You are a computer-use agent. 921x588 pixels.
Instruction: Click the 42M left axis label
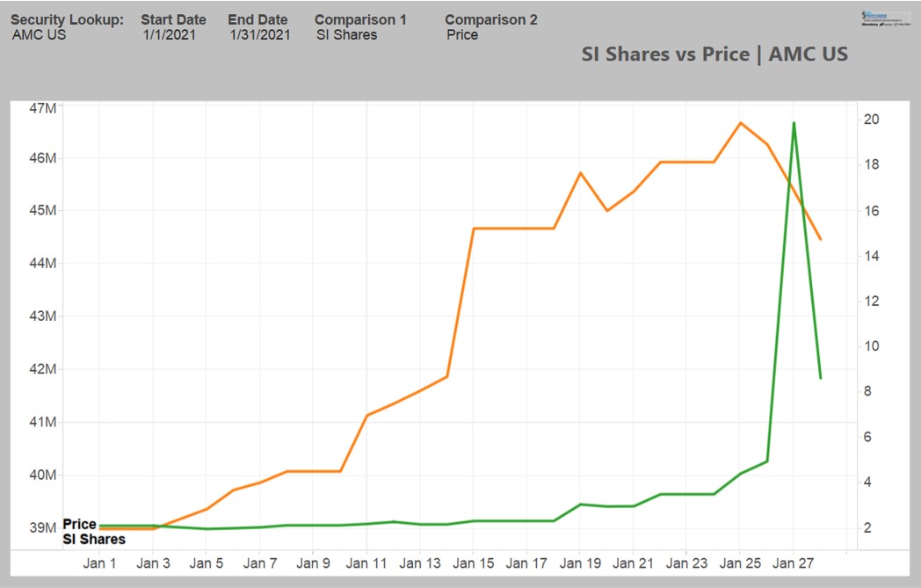point(43,369)
